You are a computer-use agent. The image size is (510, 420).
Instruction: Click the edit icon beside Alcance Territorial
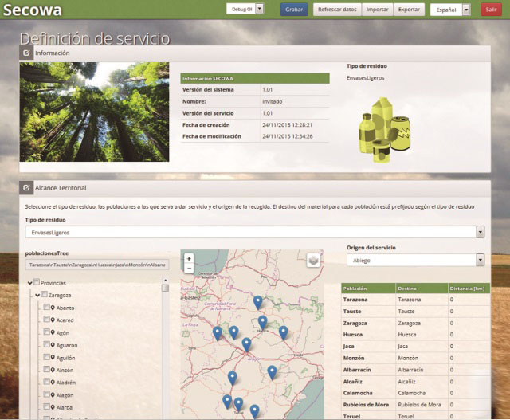pyautogui.click(x=26, y=188)
